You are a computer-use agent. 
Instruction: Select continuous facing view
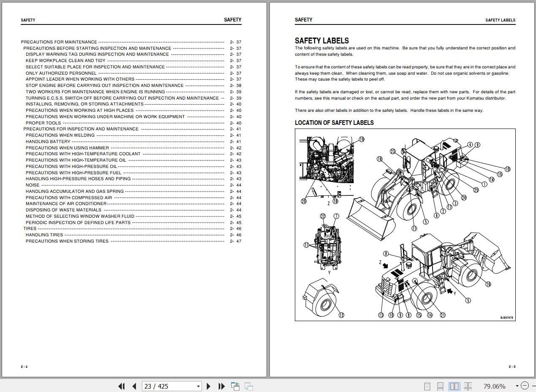(468, 386)
